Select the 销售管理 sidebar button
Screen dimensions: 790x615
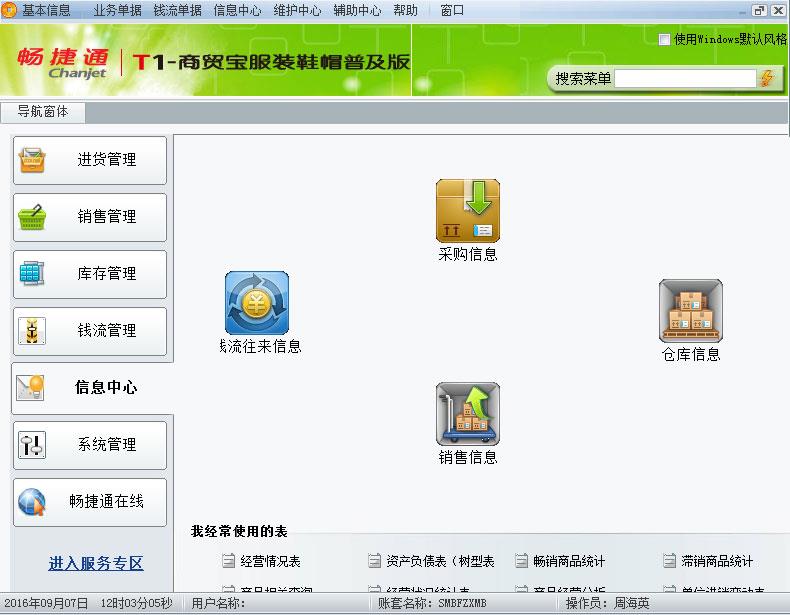click(x=90, y=217)
